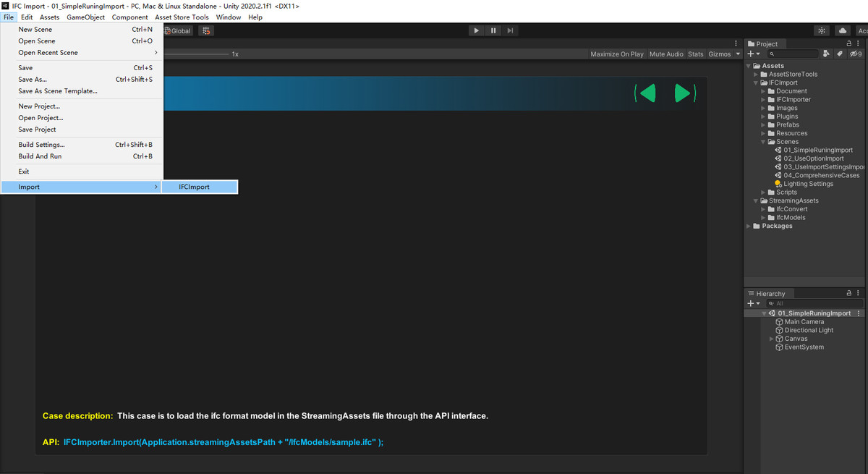Click the 03_UseImportSettingsImport scene icon
Screen dimensions: 868x474
coord(778,167)
